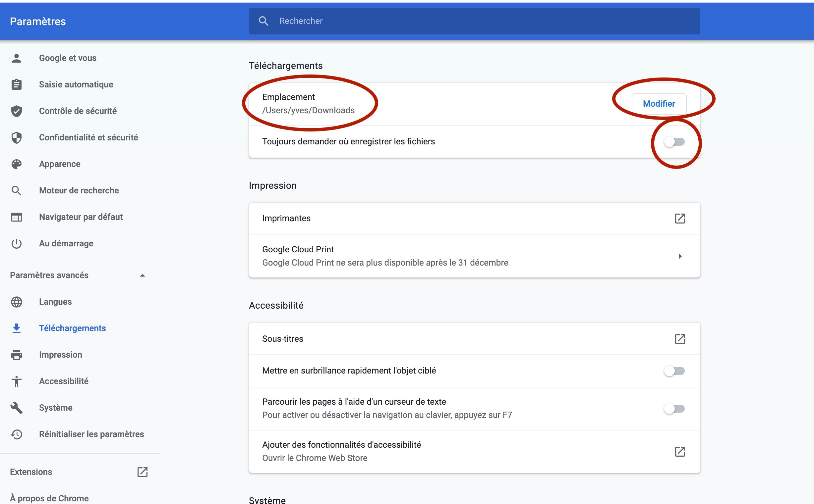Toggle Mettre en surbrillance rapidement l'objet ciblé

674,371
